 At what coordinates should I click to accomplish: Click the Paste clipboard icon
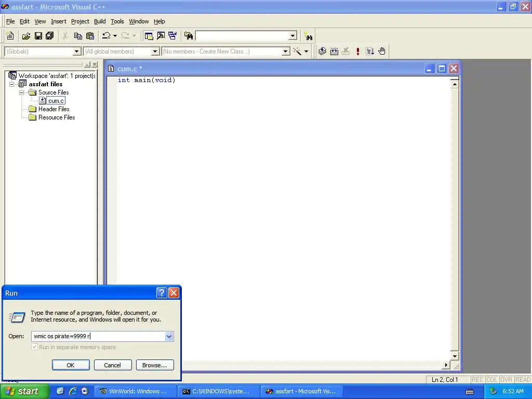click(x=90, y=36)
